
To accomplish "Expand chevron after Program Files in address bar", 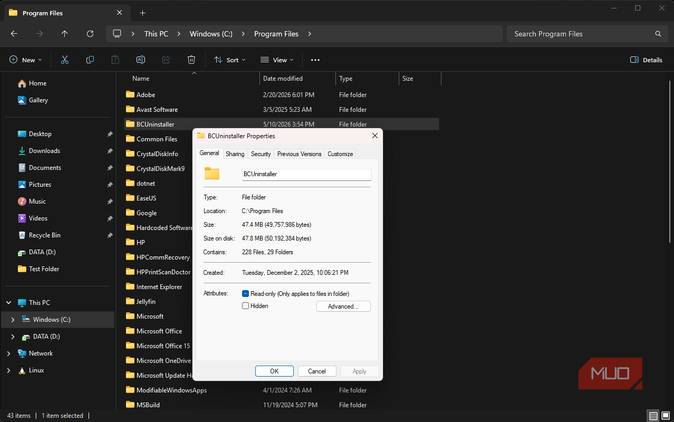I will click(x=309, y=34).
